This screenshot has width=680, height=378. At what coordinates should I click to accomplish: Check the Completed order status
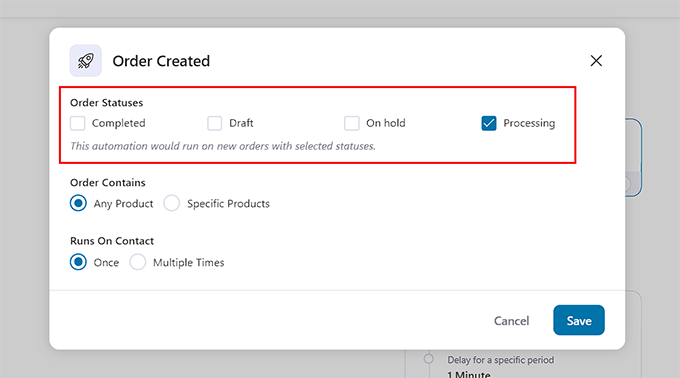78,123
